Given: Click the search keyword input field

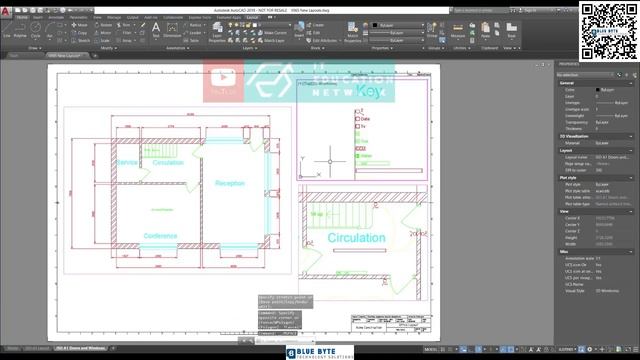Looking at the screenshot, I should 480,10.
